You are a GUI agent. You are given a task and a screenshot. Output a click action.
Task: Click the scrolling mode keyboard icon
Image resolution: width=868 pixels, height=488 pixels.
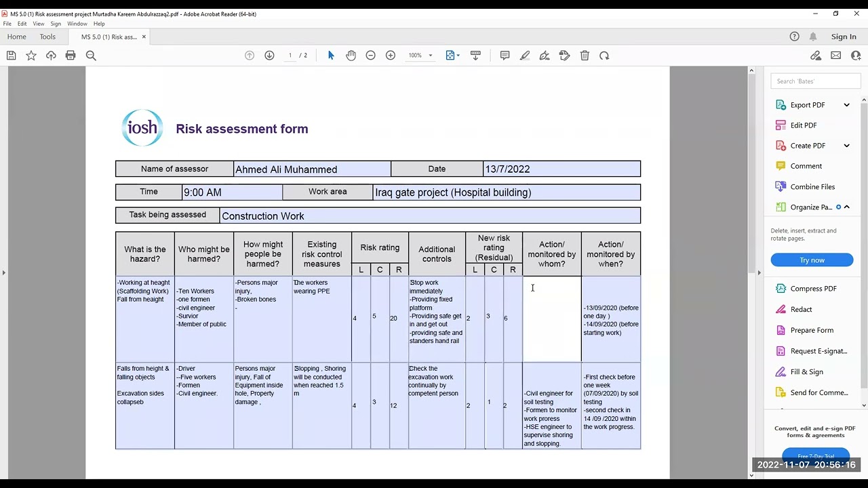pos(475,56)
